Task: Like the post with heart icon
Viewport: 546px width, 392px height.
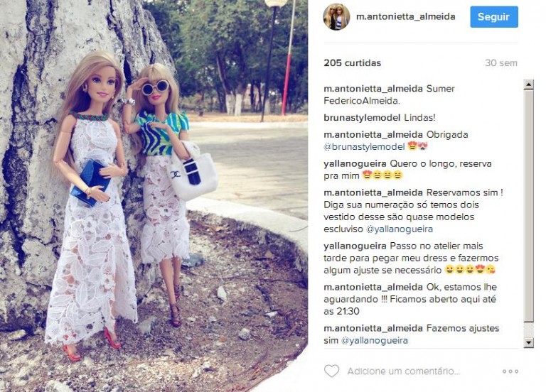Action: click(331, 371)
